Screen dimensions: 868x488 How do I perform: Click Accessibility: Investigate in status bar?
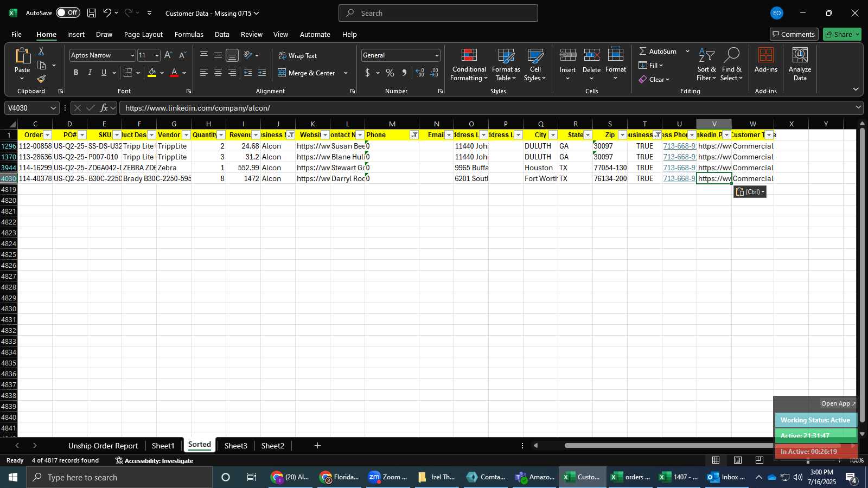coord(155,460)
